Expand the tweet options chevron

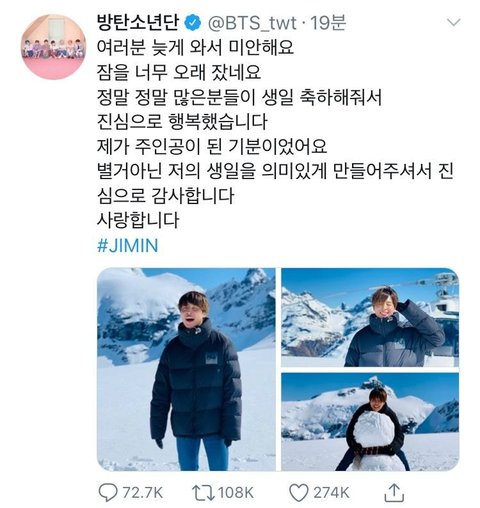coord(453,23)
